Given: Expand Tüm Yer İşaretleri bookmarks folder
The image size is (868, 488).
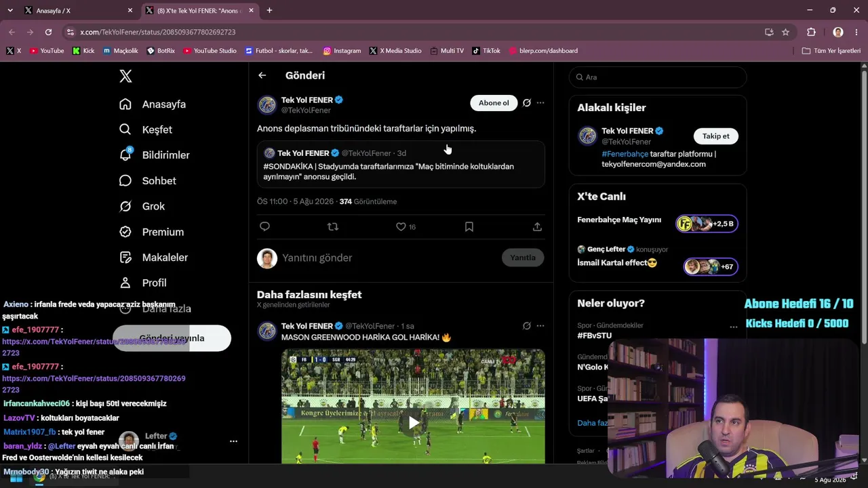Looking at the screenshot, I should click(831, 51).
